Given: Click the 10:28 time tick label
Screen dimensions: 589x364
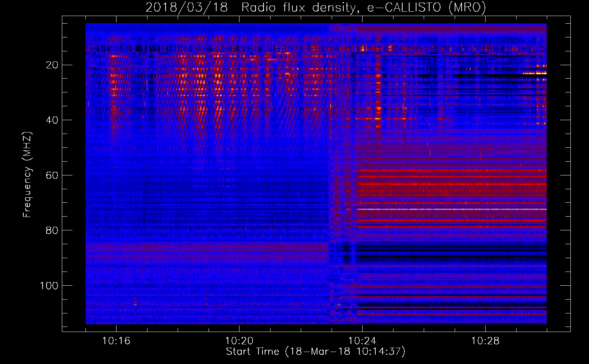Looking at the screenshot, I should click(485, 341).
